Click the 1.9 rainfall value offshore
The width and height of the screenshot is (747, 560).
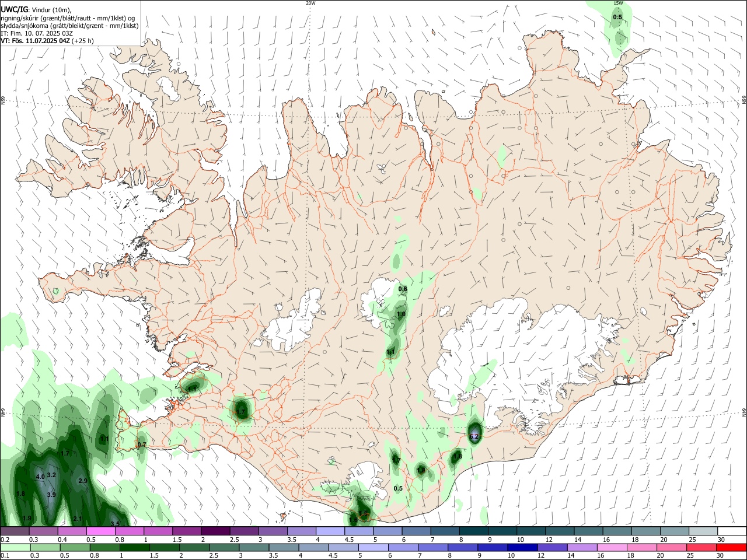point(27,518)
